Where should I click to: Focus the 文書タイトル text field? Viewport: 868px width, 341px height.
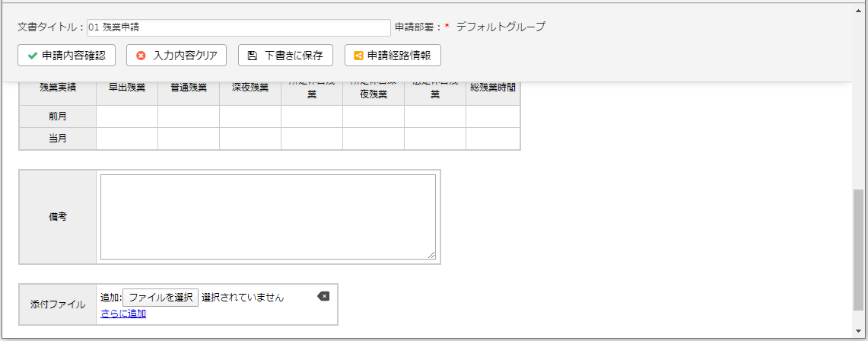pyautogui.click(x=239, y=27)
